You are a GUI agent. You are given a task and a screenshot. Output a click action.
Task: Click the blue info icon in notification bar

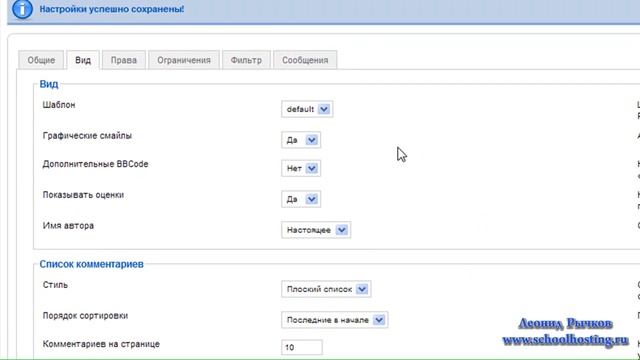22,9
